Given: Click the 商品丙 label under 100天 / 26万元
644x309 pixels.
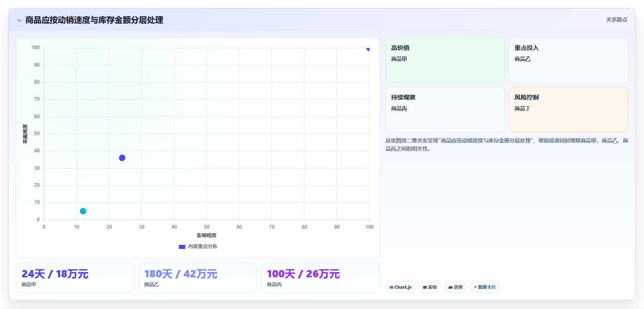Looking at the screenshot, I should click(x=274, y=285).
